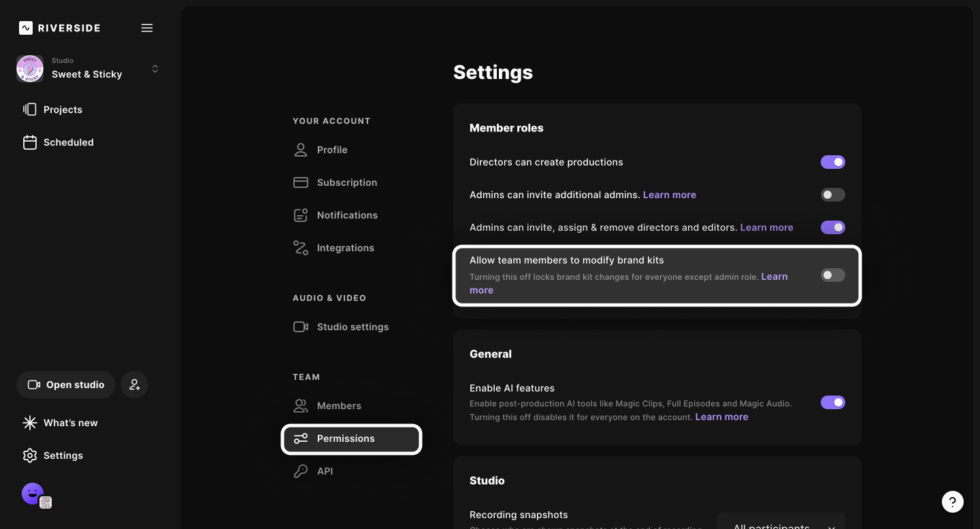Viewport: 980px width, 529px height.
Task: Click the What's new sparkle icon
Action: pos(29,423)
